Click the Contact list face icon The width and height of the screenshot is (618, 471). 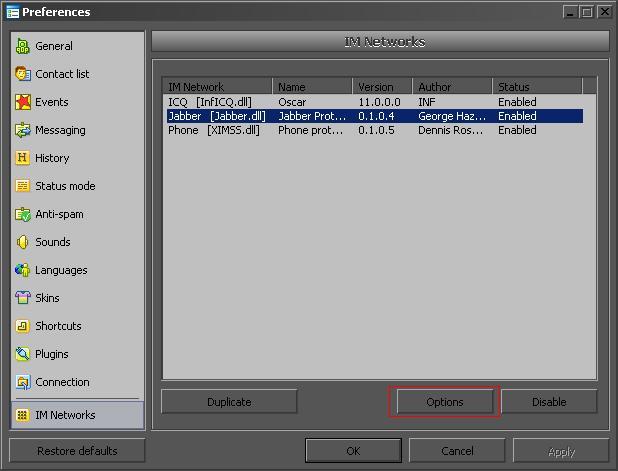(22, 74)
